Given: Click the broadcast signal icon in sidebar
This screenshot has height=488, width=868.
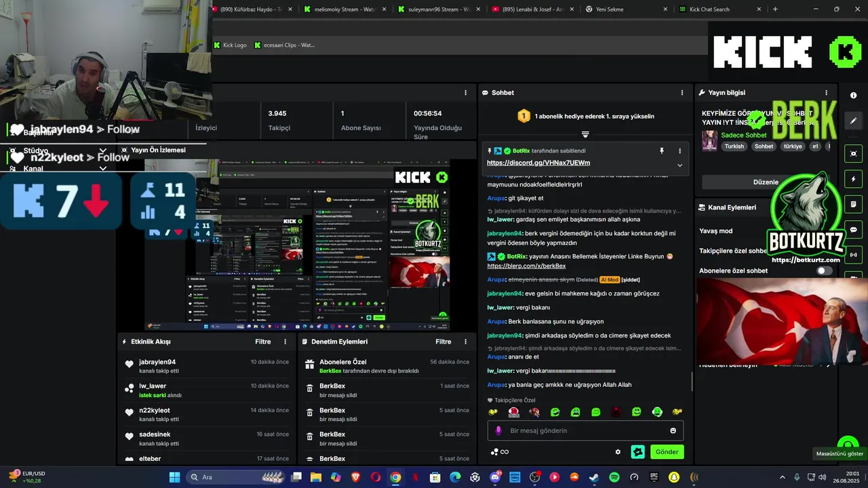Looking at the screenshot, I should (854, 255).
